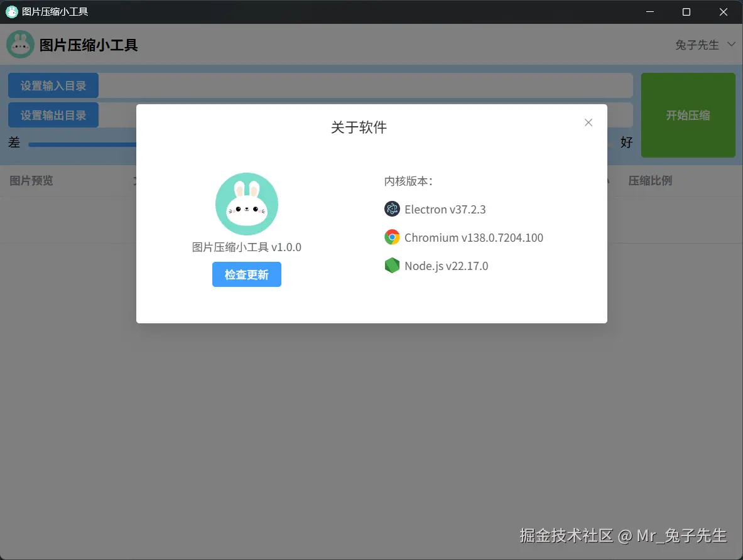Image resolution: width=743 pixels, height=560 pixels.
Task: Open the 兔子先生 account menu
Action: [x=696, y=44]
